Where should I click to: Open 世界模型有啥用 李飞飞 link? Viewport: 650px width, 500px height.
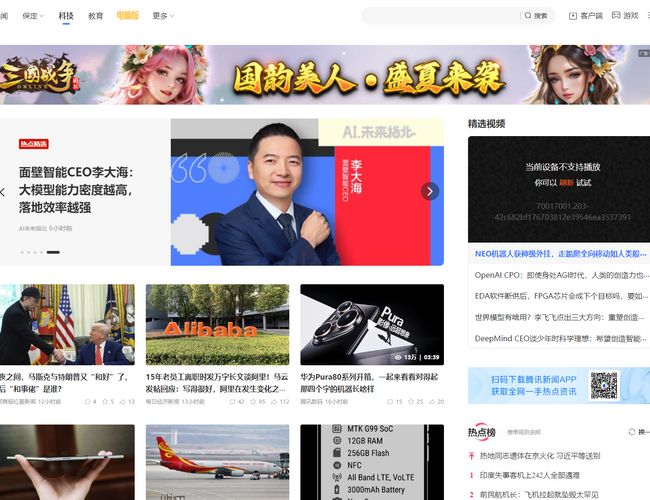pyautogui.click(x=560, y=317)
